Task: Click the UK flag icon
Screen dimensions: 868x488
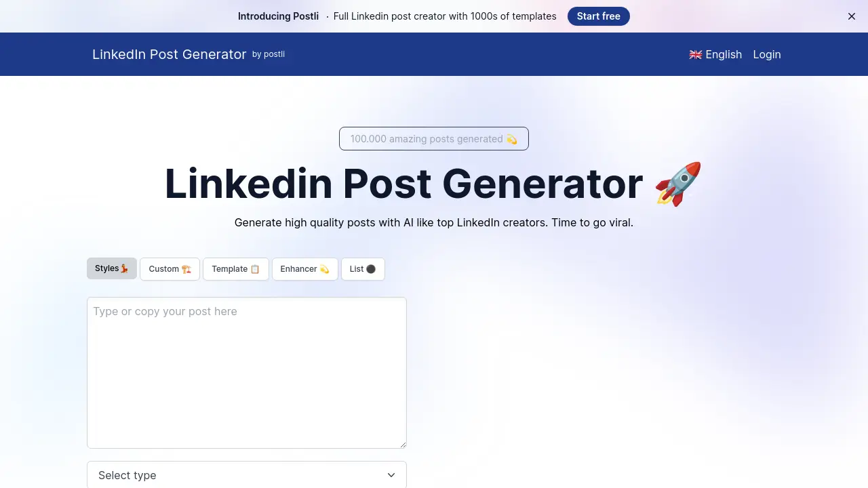Action: click(696, 54)
